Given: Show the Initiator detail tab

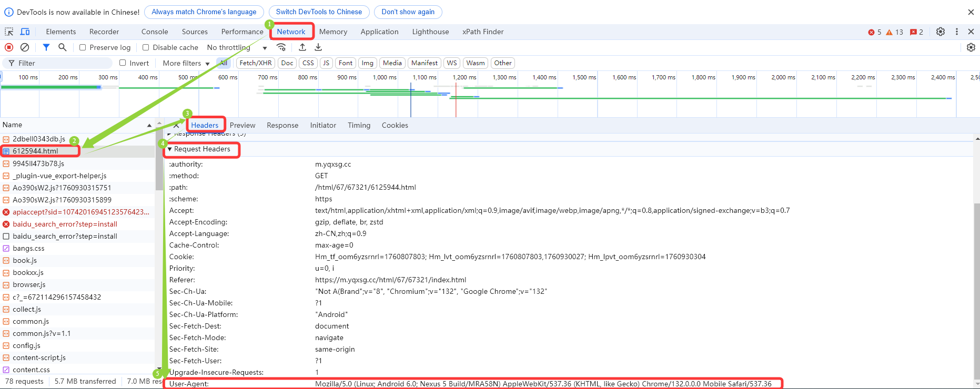Looking at the screenshot, I should pos(323,125).
